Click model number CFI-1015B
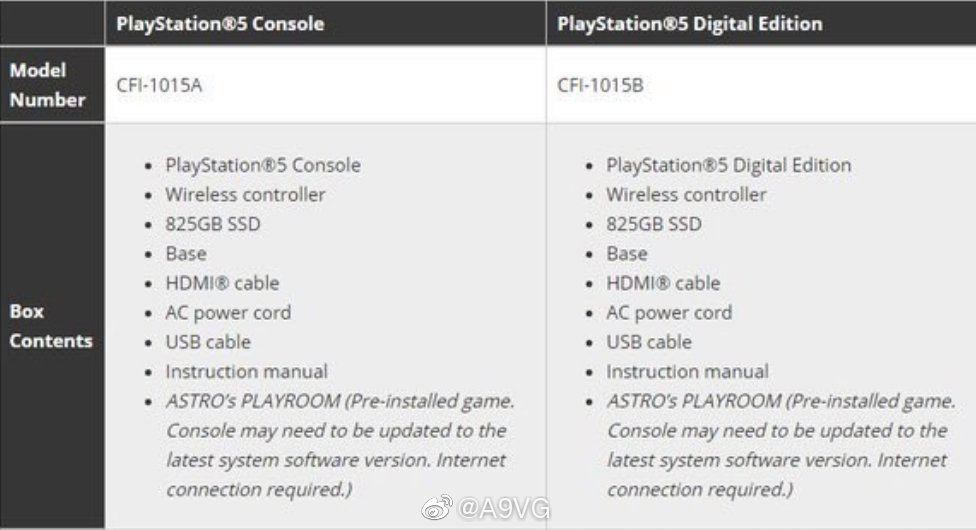The image size is (976, 530). [600, 85]
